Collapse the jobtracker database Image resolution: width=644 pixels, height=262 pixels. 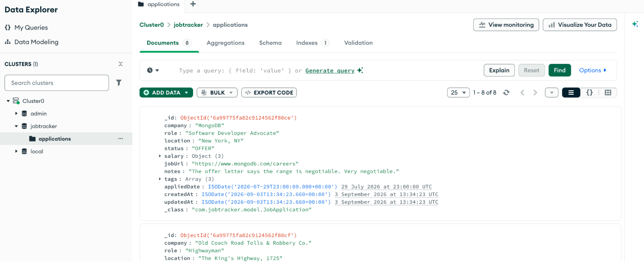tap(16, 126)
